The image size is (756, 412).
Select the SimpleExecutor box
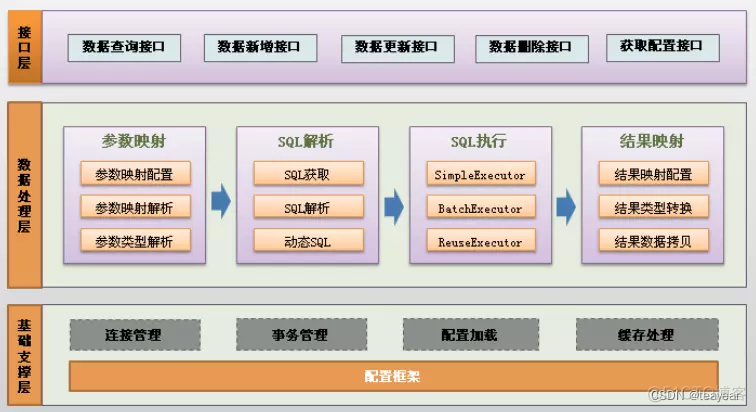481,173
